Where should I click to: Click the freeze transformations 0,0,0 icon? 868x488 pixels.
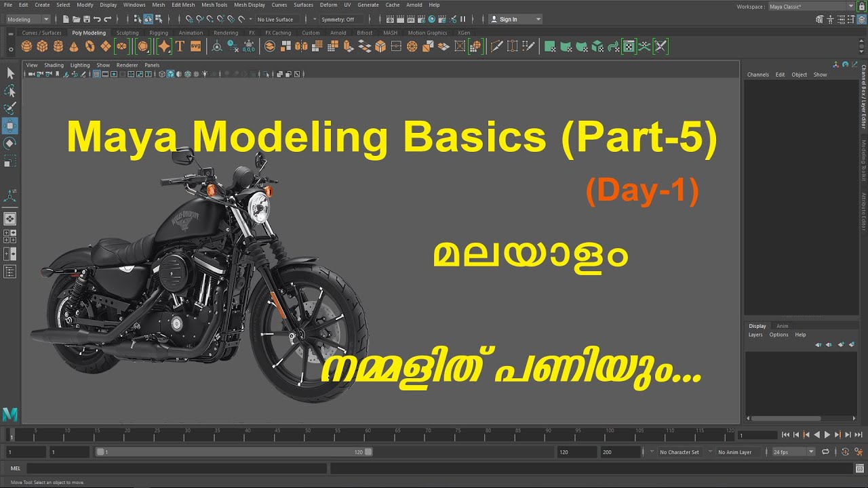point(249,47)
